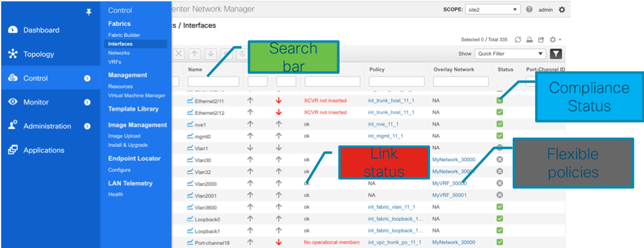
Task: Click the green status check for Loopback0
Action: [x=500, y=218]
